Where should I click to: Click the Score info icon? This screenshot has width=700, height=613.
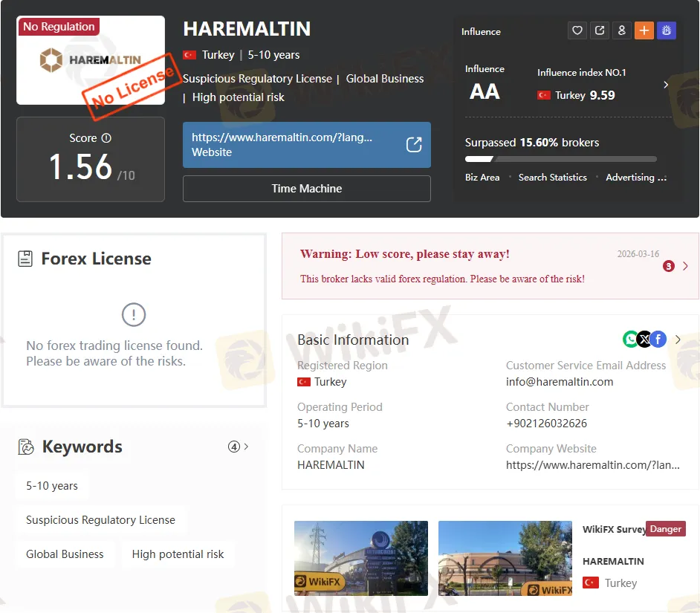click(x=106, y=138)
